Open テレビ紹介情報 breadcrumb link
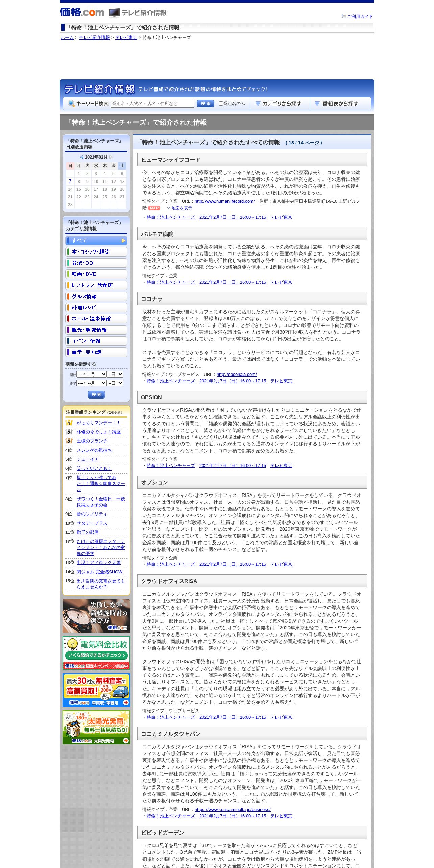 coord(94,38)
